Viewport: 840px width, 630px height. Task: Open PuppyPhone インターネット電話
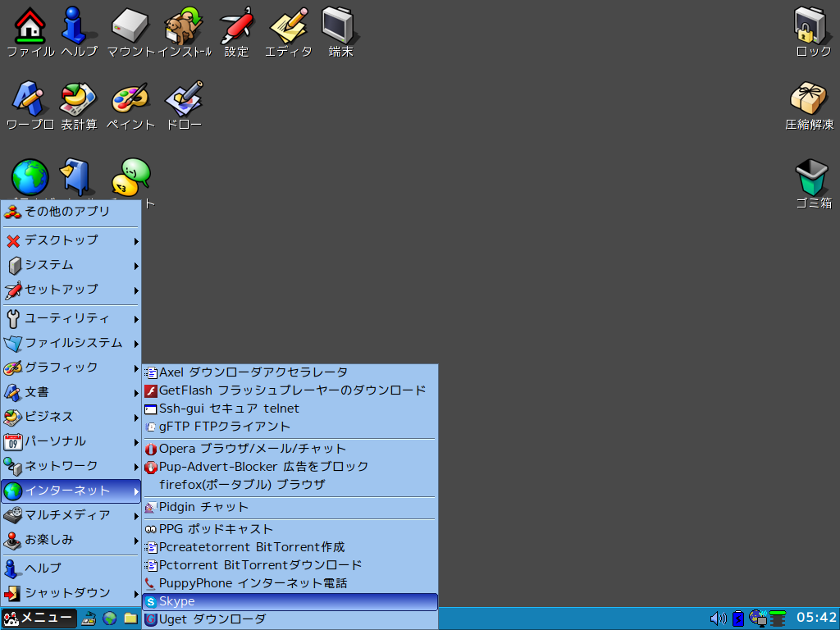tap(290, 584)
